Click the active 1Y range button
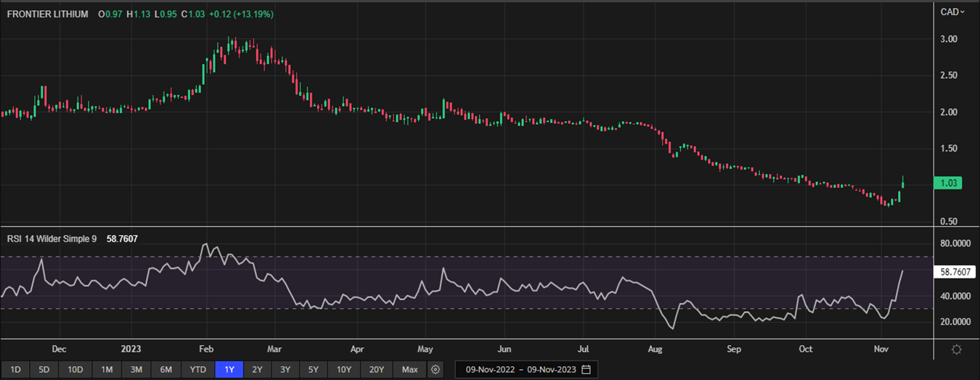Screen dimensions: 980x380 pos(229,370)
